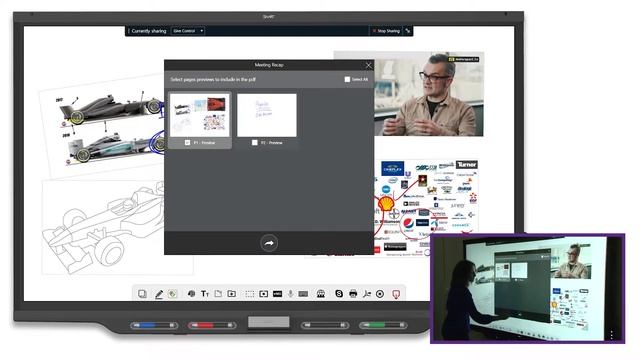Activate the dashed marquee selection tool
Viewport: 640px width, 360px height.
pos(250,294)
